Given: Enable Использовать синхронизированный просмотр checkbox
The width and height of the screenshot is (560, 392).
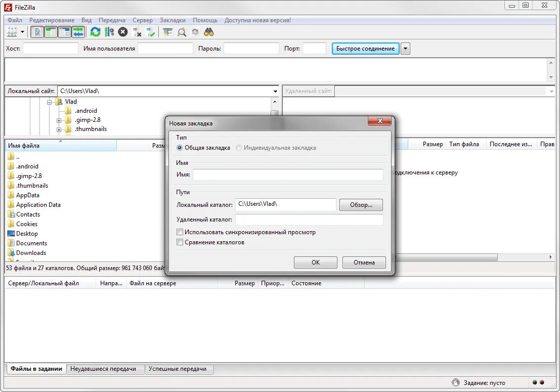Looking at the screenshot, I should (180, 232).
